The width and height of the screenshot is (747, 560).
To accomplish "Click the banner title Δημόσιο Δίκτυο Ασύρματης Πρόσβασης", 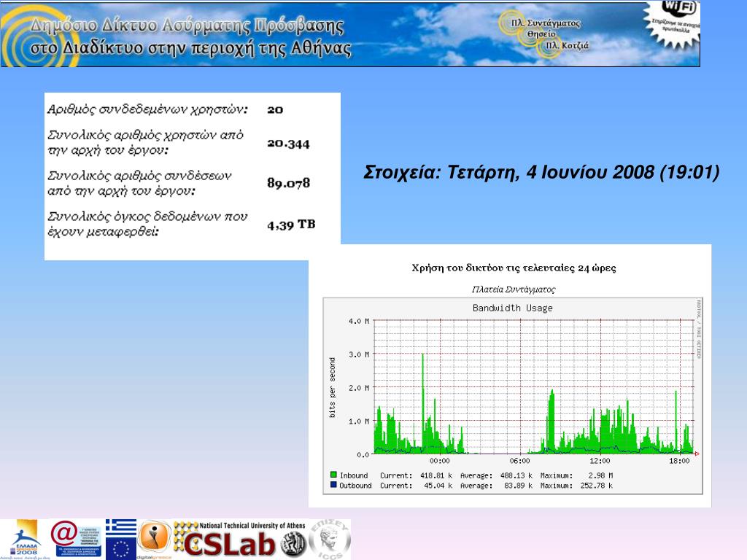I will (187, 26).
